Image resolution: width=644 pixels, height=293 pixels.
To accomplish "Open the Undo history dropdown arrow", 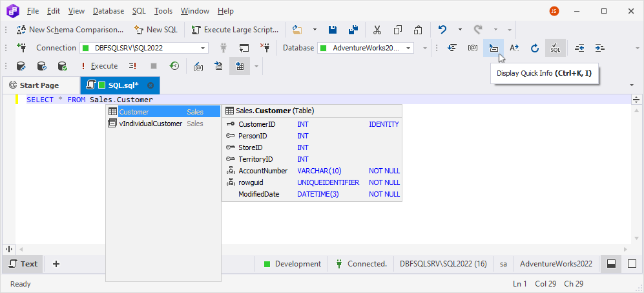I will click(460, 30).
